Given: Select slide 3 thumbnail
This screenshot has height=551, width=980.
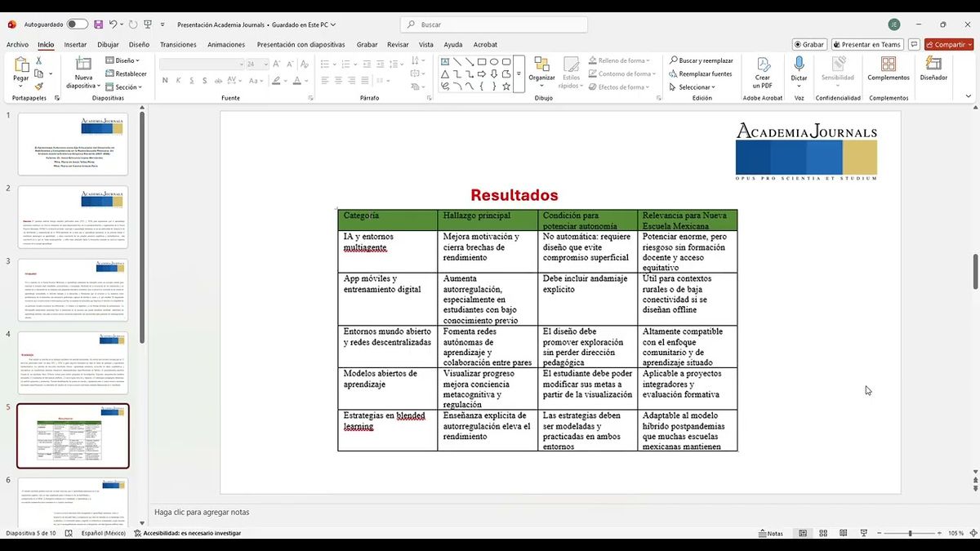Looking at the screenshot, I should tap(73, 290).
